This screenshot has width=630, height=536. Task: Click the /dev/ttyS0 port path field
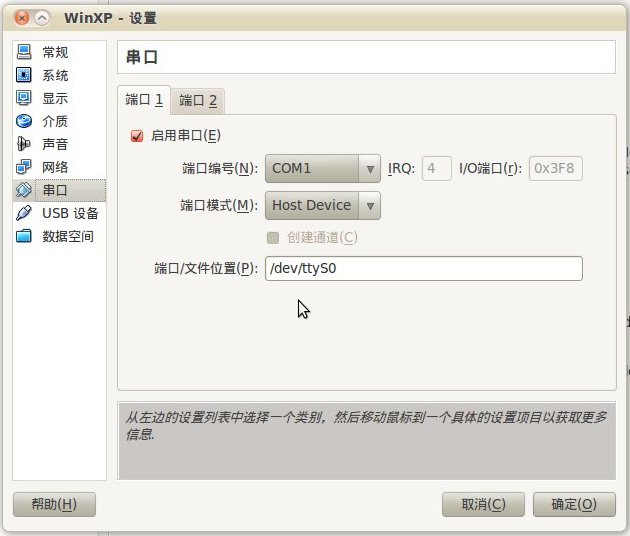pyautogui.click(x=423, y=268)
